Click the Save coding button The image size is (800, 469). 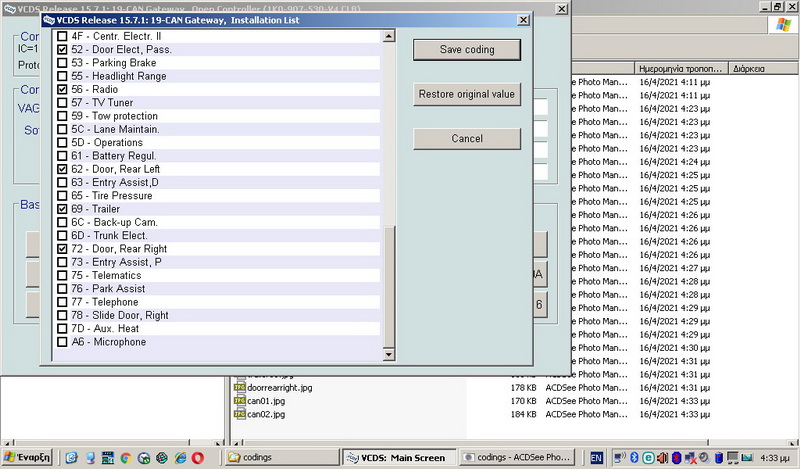(467, 50)
